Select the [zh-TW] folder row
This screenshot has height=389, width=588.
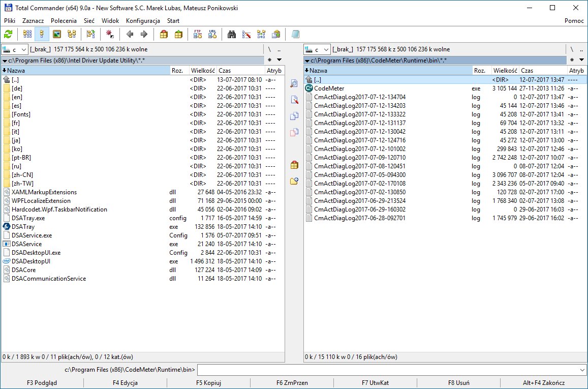pos(142,184)
